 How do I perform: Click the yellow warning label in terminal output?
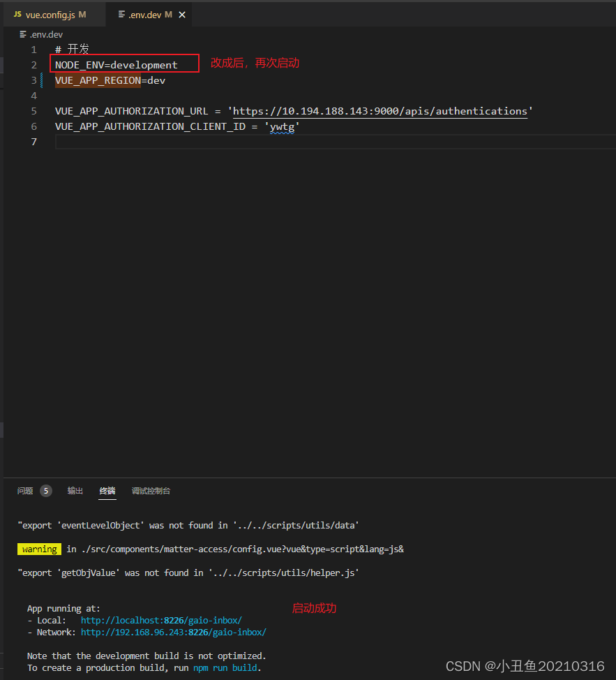click(39, 549)
